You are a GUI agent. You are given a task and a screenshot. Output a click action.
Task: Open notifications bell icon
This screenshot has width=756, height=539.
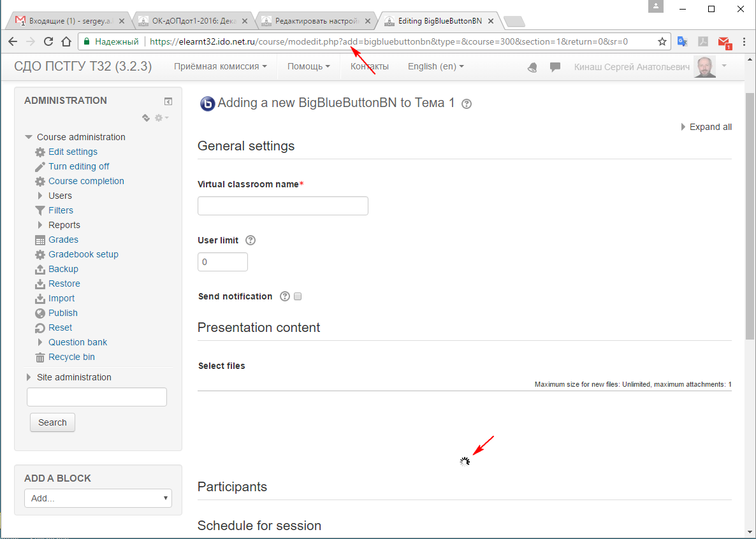pyautogui.click(x=532, y=68)
